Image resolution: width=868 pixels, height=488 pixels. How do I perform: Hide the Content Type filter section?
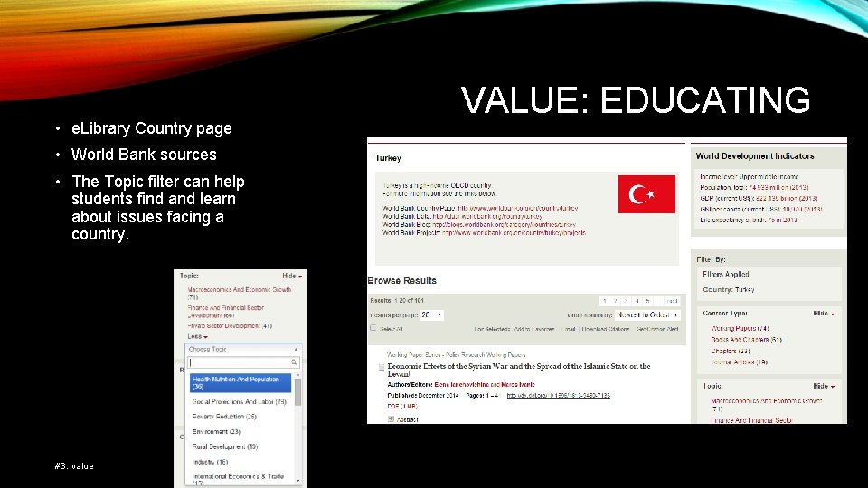[824, 314]
